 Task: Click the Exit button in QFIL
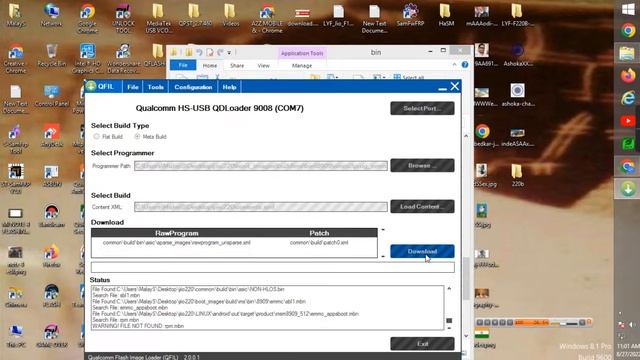click(x=422, y=344)
